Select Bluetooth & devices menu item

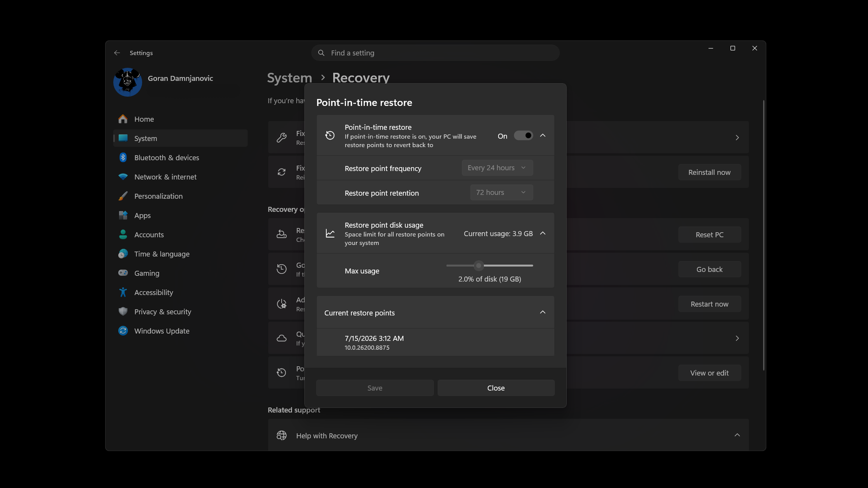(180, 158)
